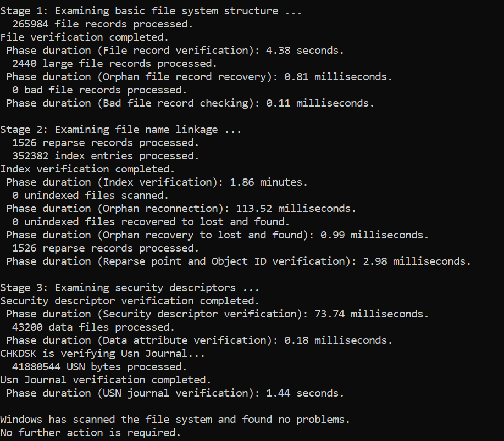
Task: Click the Orphan reconnection 113.52 milliseconds line
Action: coord(181,209)
